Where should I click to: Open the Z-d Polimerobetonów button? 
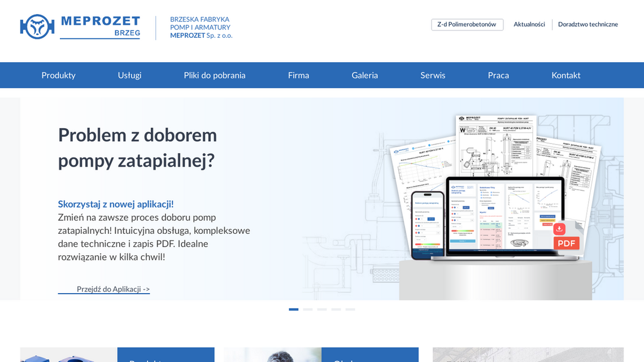pos(467,24)
